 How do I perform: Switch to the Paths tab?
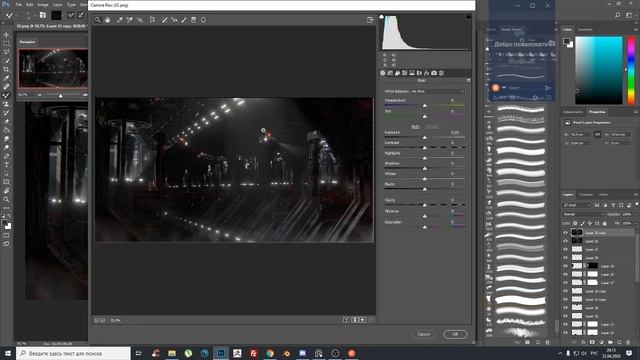pos(603,195)
